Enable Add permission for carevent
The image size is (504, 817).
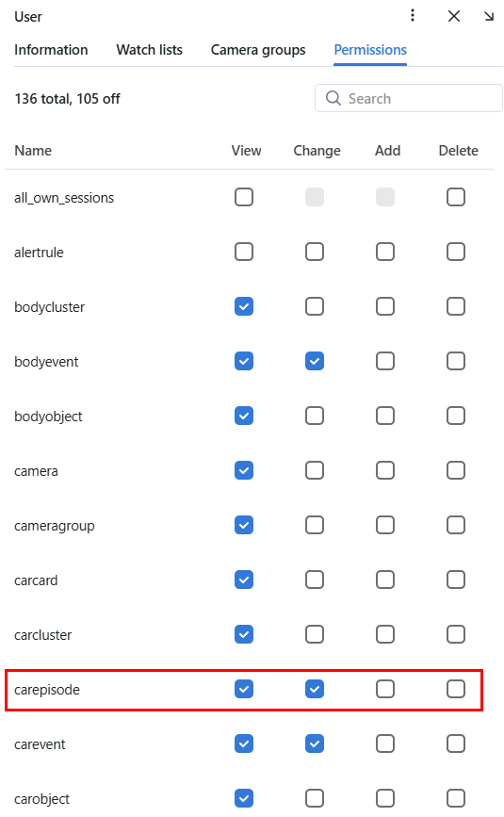point(385,744)
